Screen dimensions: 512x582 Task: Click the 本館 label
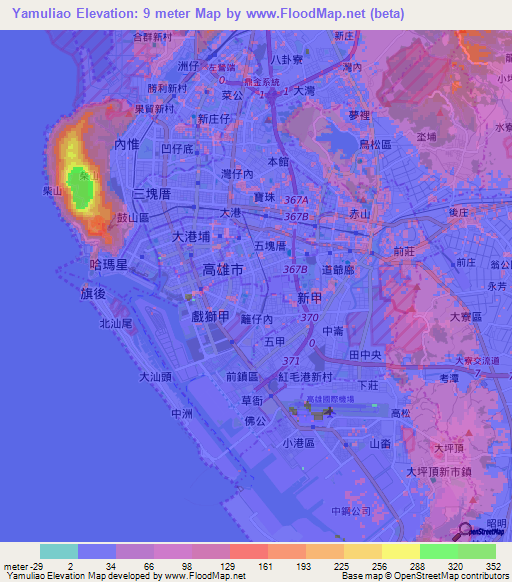point(278,161)
